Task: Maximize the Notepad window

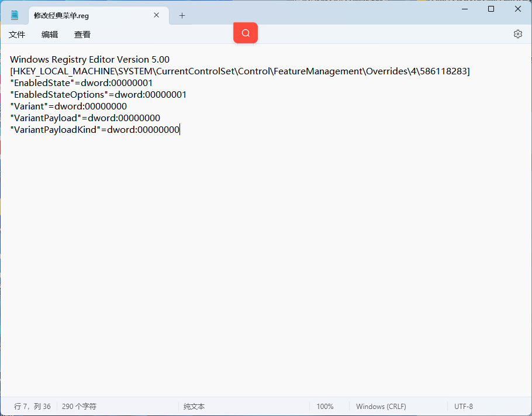Action: point(491,9)
